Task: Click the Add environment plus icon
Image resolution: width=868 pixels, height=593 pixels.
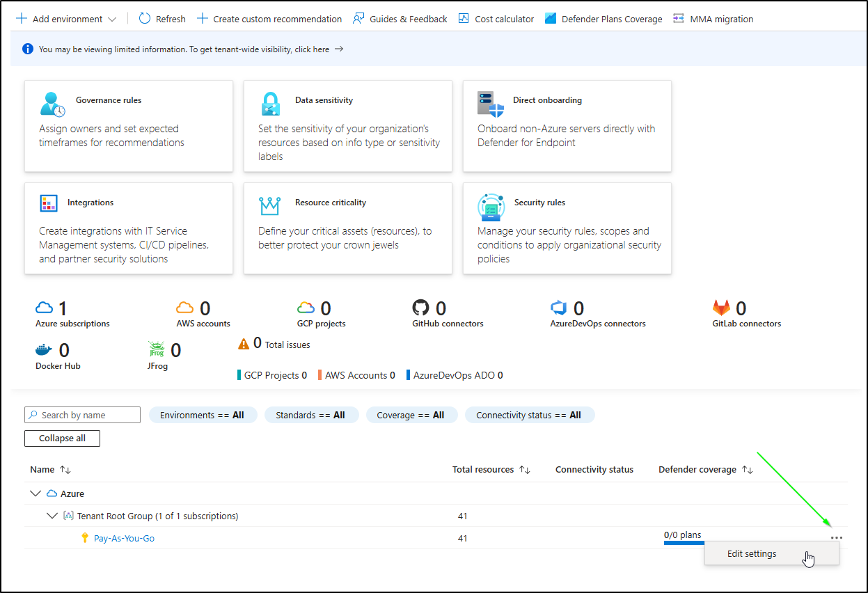Action: 22,19
